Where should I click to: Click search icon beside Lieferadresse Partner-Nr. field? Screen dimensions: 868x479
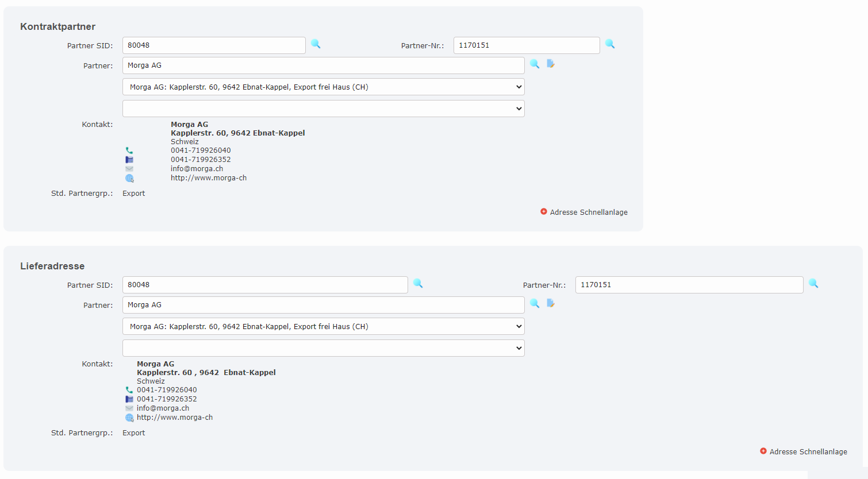(x=813, y=283)
